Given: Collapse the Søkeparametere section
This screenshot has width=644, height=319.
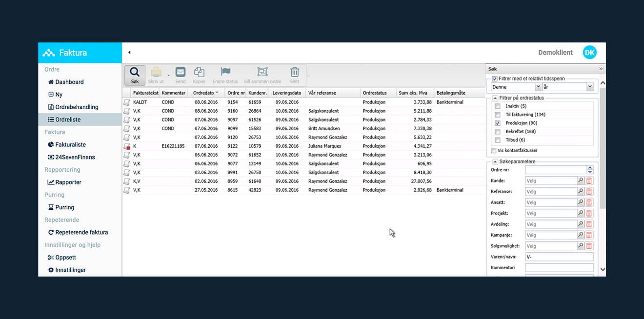Looking at the screenshot, I should (495, 161).
